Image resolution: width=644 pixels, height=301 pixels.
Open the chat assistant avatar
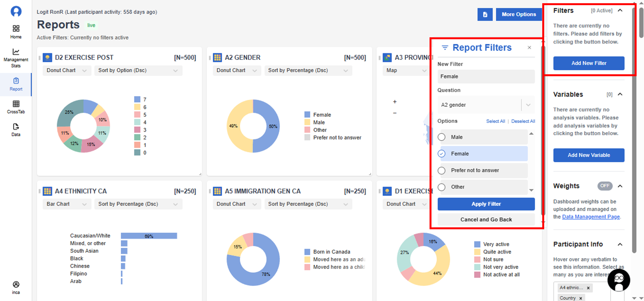619,280
